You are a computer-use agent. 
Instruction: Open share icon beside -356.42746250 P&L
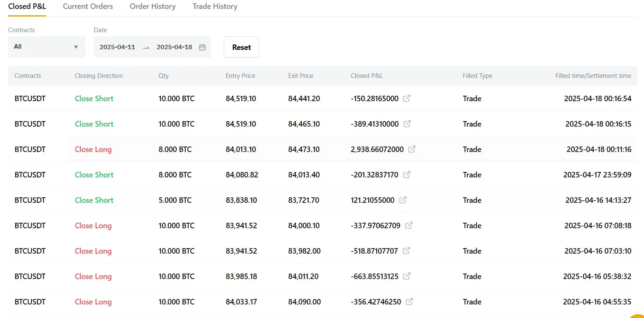[x=409, y=302]
